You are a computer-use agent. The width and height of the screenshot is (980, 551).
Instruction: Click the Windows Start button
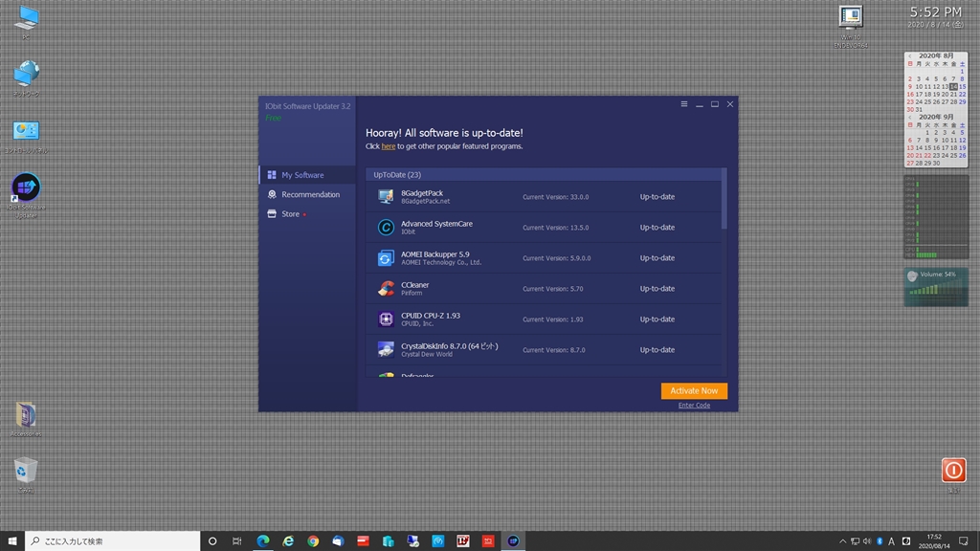tap(11, 541)
